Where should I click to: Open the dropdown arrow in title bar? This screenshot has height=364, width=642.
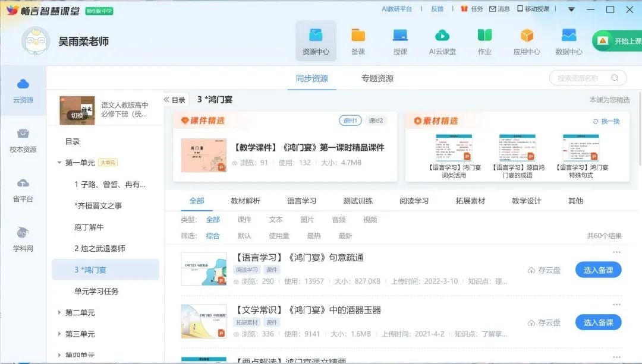[x=571, y=10]
